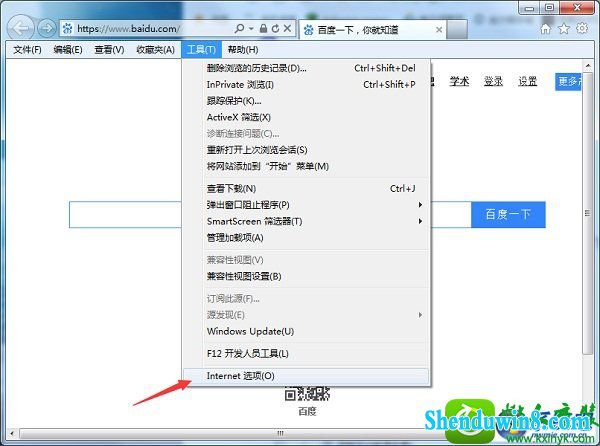Choose 查看下载(N)
This screenshot has width=600, height=446.
(306, 189)
